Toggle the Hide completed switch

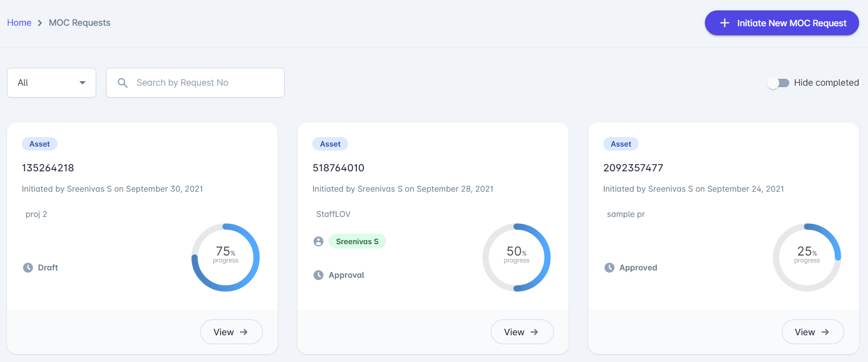pyautogui.click(x=778, y=83)
